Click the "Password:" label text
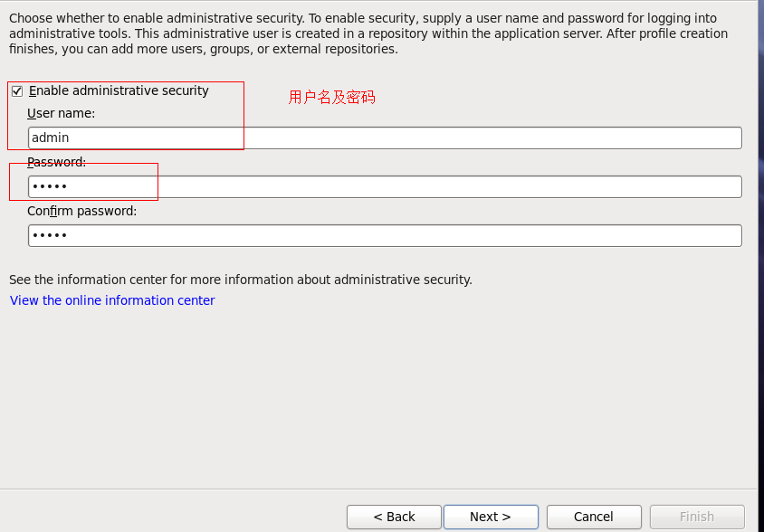Viewport: 764px width, 532px height. (x=56, y=162)
